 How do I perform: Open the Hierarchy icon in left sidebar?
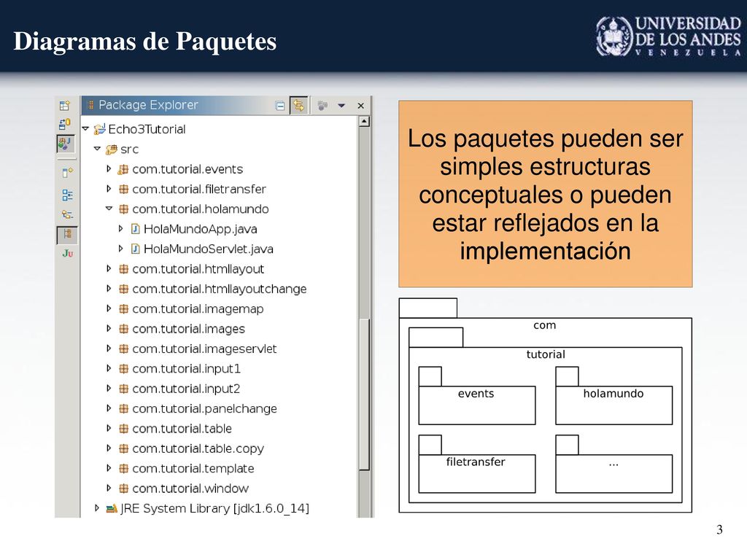point(67,215)
